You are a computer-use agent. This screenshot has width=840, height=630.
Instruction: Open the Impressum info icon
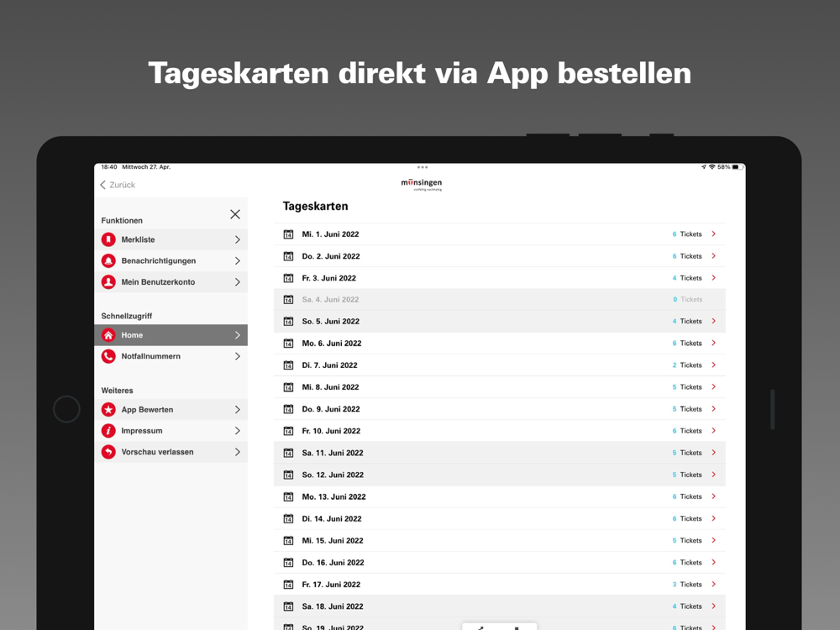point(108,431)
